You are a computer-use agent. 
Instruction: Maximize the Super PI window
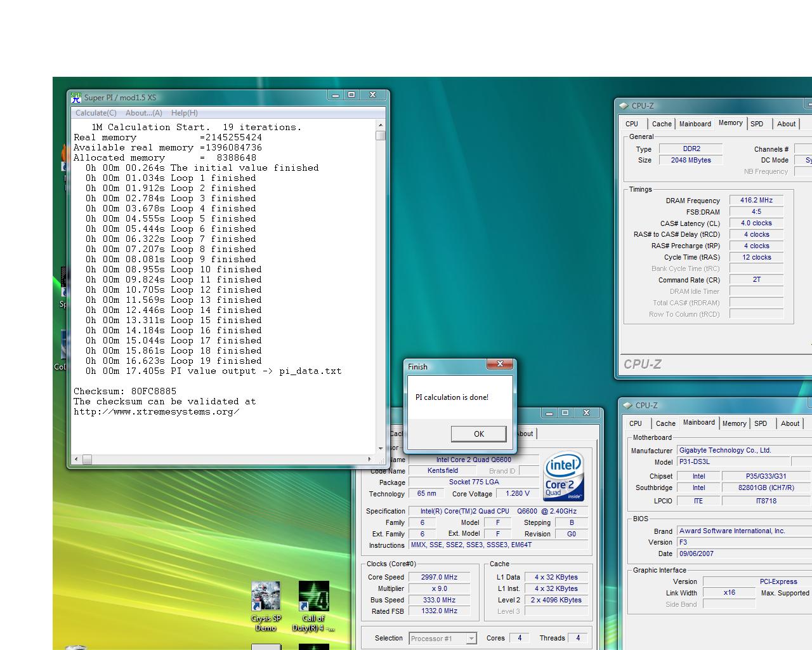tap(351, 95)
